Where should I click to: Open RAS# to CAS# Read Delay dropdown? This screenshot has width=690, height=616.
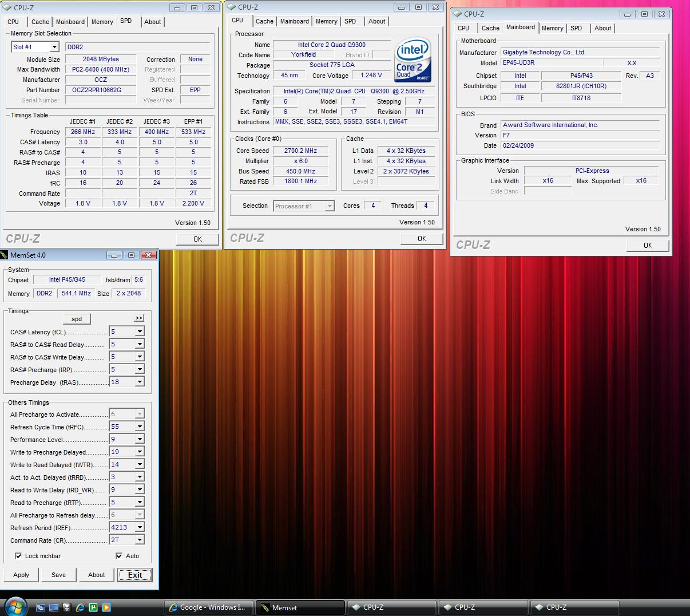coord(139,344)
